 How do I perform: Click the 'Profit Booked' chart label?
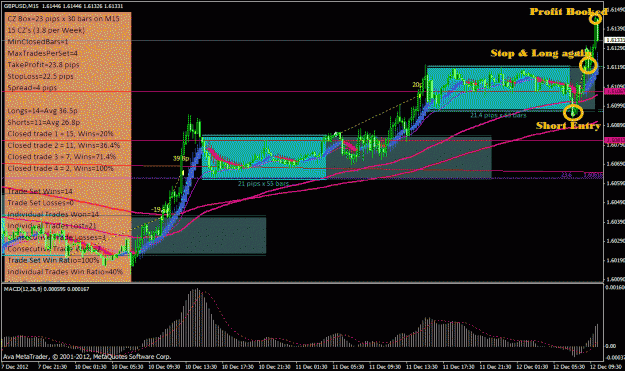568,12
